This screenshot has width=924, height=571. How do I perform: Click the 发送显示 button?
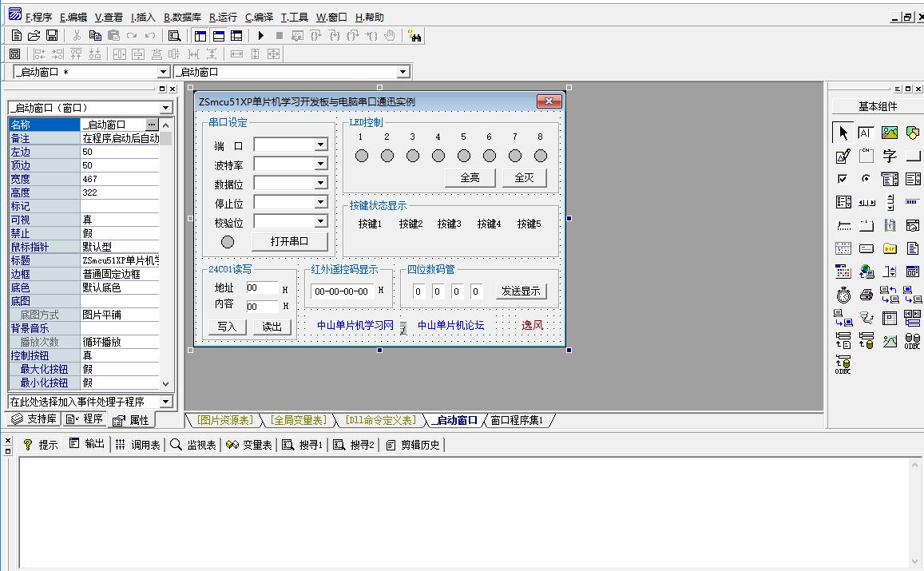point(521,291)
